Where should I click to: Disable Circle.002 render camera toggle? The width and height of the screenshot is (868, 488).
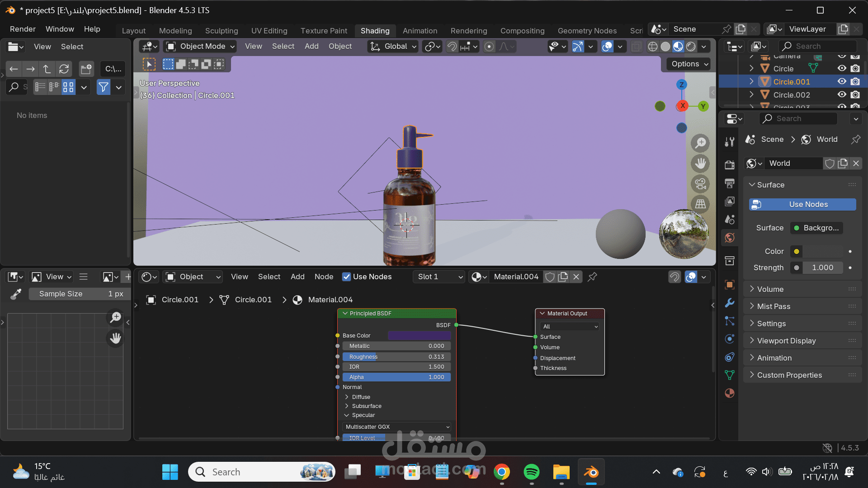[x=855, y=95]
